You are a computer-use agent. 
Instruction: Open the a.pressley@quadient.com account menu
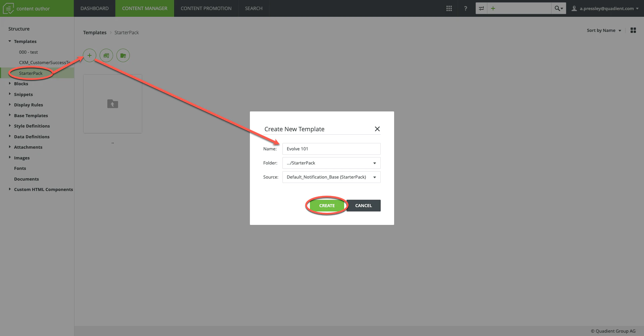pos(606,8)
